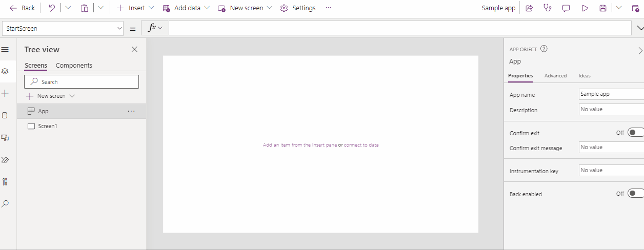Viewport: 644px width, 250px height.
Task: Preview the app with the Play icon
Action: coord(585,8)
